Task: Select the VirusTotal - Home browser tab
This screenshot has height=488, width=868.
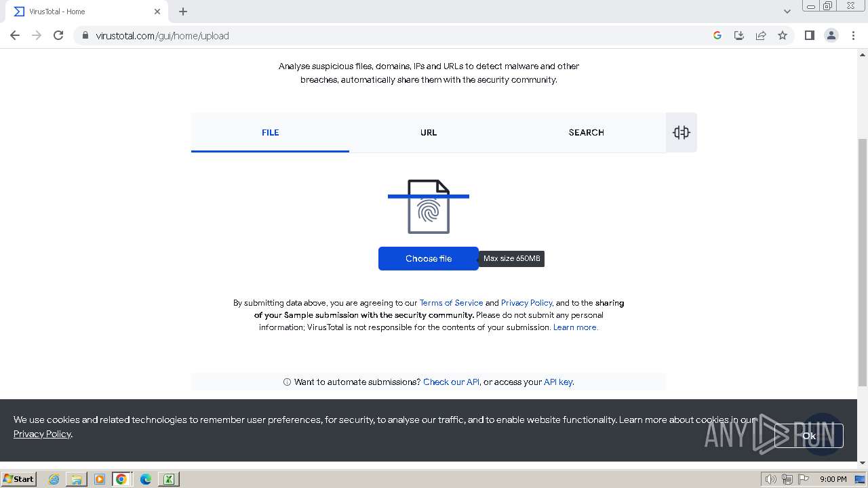Action: (x=85, y=12)
